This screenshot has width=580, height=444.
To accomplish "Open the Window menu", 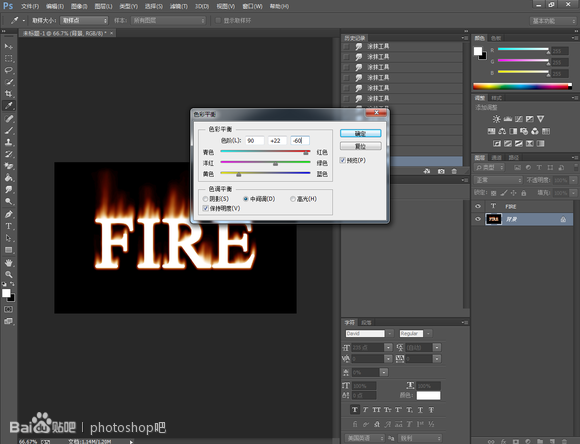I will click(x=252, y=6).
